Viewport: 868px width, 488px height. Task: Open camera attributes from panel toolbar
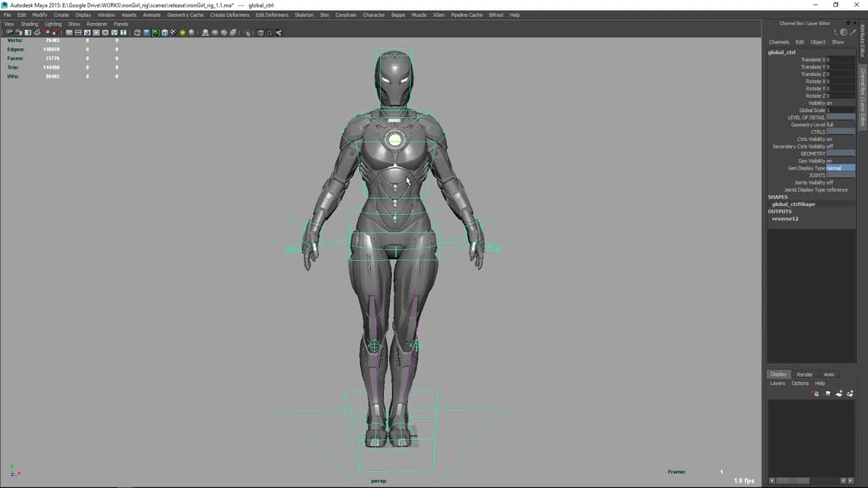pos(18,33)
